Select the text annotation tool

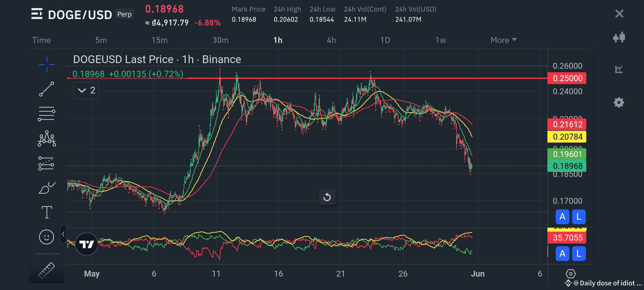tap(47, 212)
